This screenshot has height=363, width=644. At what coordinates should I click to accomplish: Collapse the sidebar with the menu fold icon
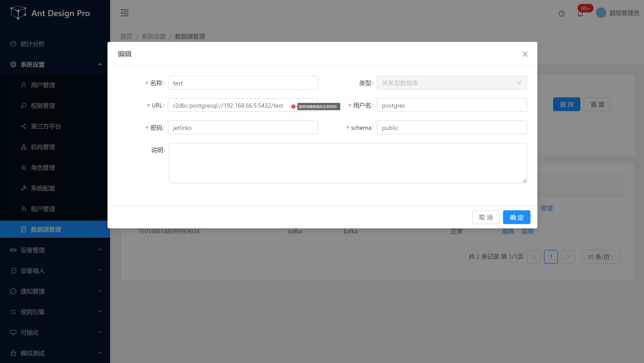(124, 13)
